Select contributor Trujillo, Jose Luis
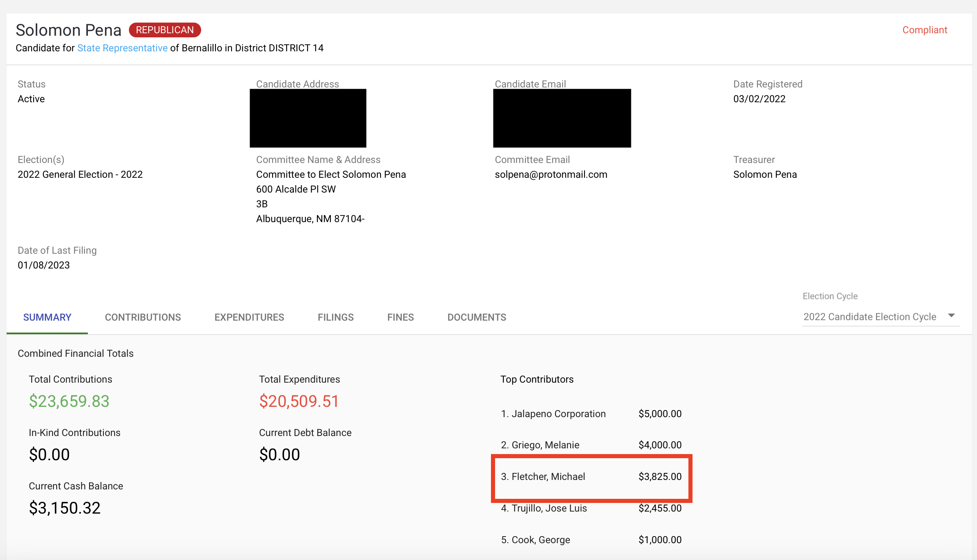 pos(549,508)
